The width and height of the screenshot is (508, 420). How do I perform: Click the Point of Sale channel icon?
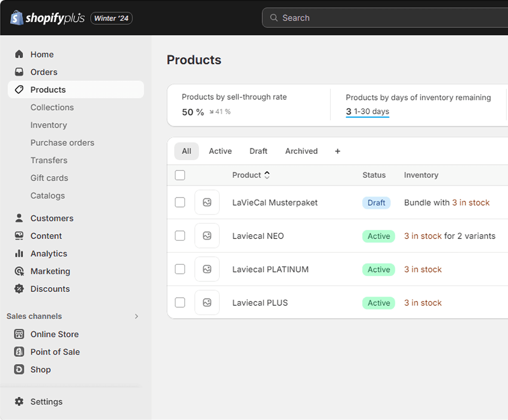point(19,351)
